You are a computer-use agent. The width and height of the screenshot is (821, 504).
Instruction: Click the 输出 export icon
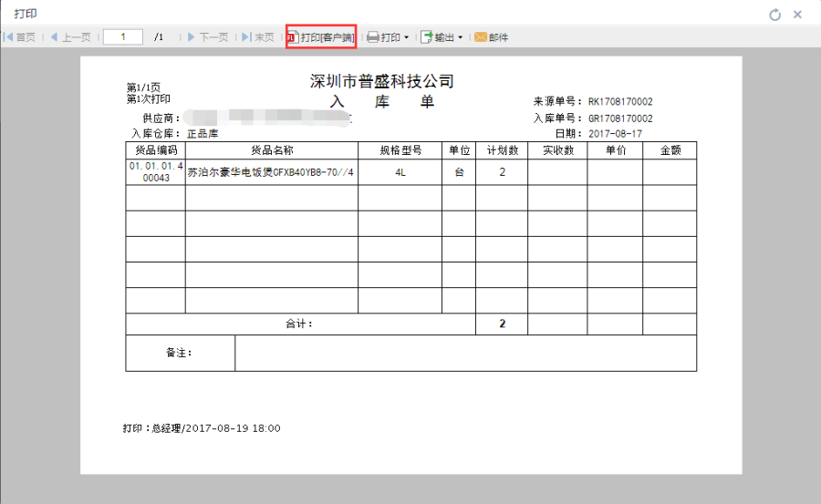426,37
